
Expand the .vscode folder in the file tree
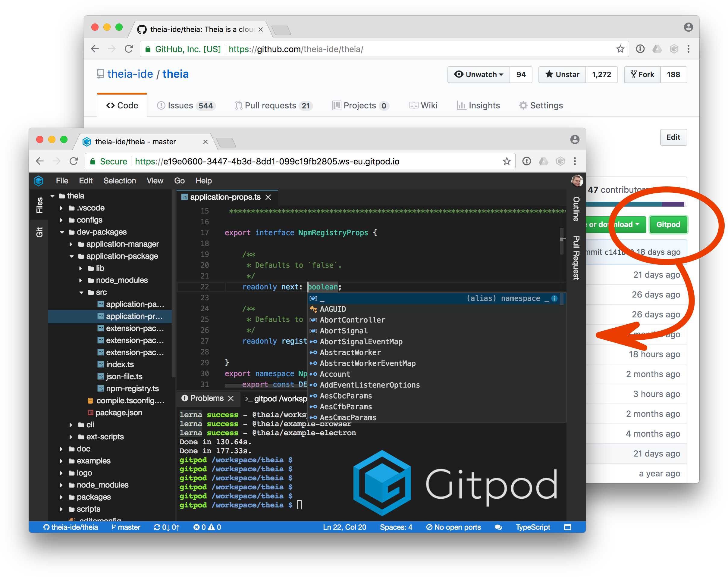[61, 208]
